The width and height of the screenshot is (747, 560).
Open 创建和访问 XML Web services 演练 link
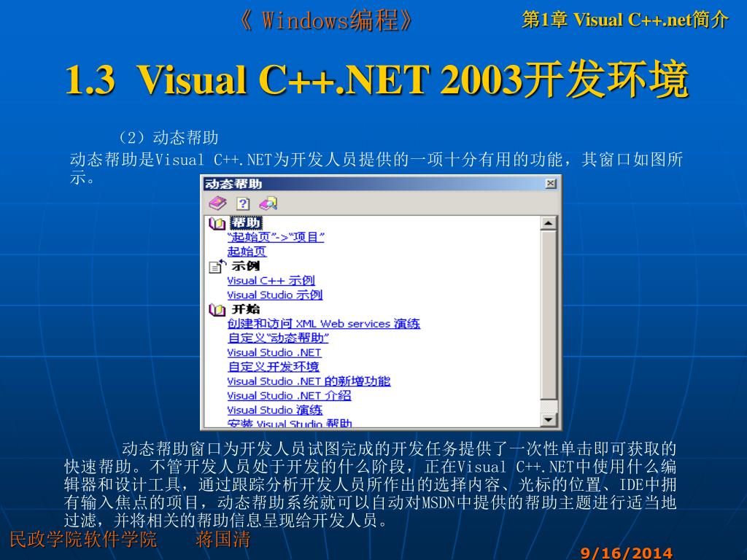tap(323, 324)
